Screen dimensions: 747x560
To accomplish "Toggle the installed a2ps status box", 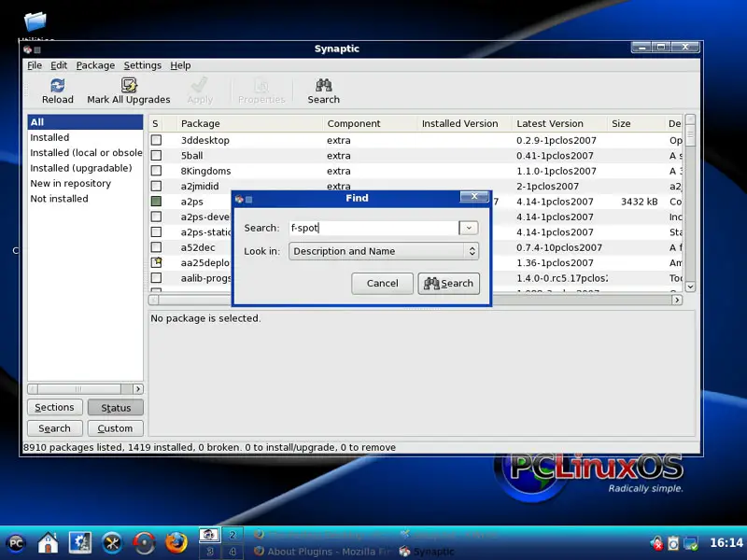I will [156, 201].
